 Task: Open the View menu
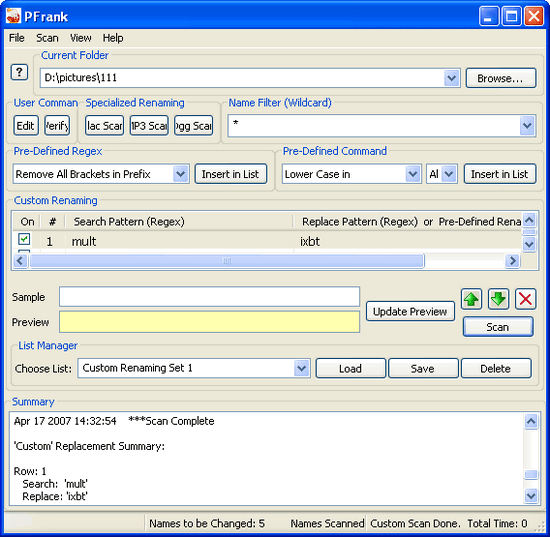pos(81,38)
